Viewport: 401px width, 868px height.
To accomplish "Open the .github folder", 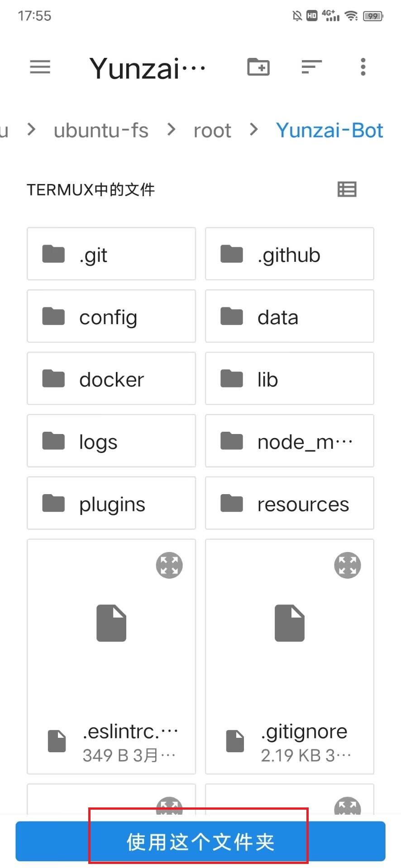I will click(290, 254).
